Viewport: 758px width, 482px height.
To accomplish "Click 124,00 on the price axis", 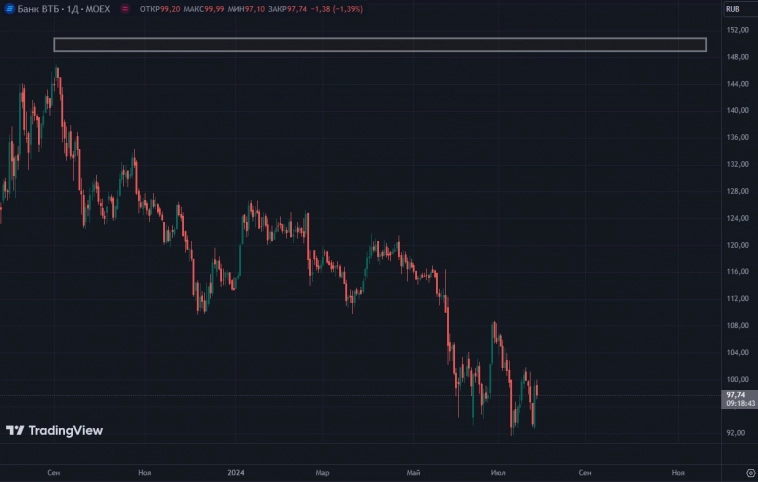I will click(x=738, y=219).
